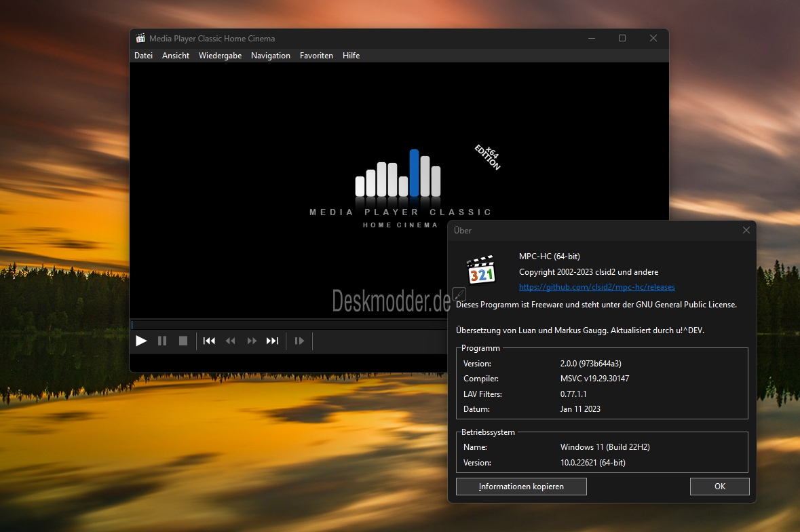The height and width of the screenshot is (532, 800).
Task: Click the Compiler: label in Programm group
Action: click(481, 379)
